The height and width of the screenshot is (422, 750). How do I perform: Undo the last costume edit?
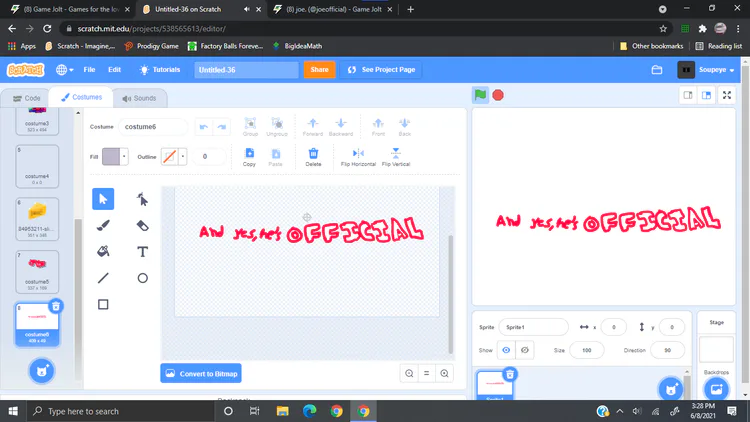[204, 127]
